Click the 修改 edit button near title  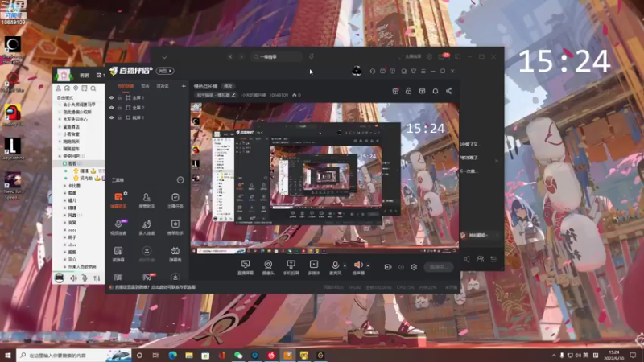pyautogui.click(x=228, y=86)
